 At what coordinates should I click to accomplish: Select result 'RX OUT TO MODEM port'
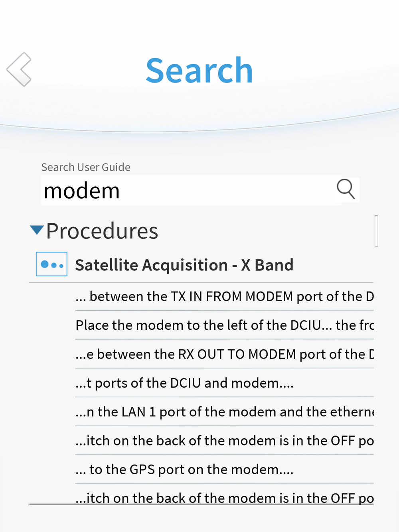click(225, 354)
